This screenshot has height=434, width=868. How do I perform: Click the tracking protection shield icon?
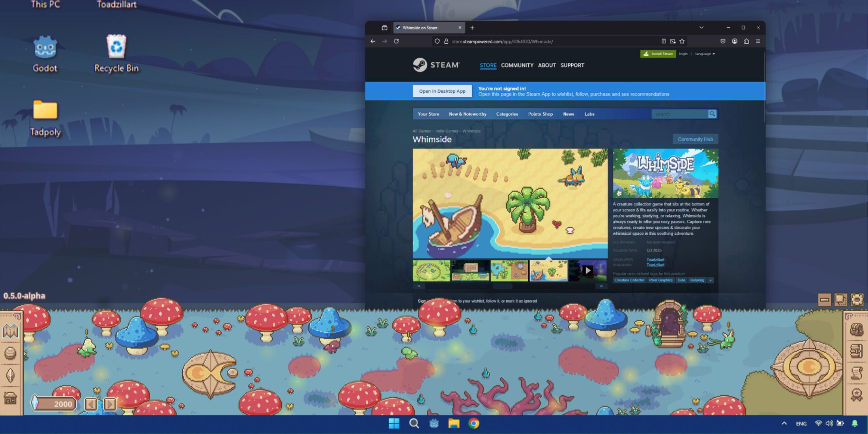click(437, 41)
